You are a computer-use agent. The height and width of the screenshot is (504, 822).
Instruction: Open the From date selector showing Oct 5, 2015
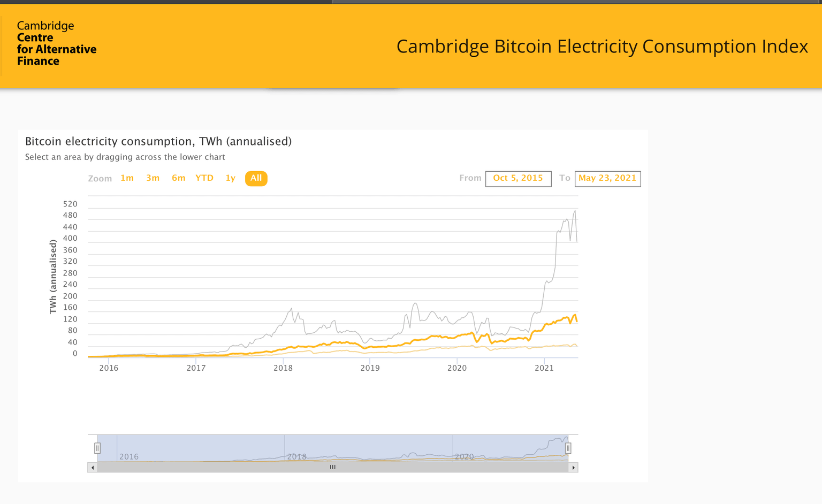[x=518, y=178]
